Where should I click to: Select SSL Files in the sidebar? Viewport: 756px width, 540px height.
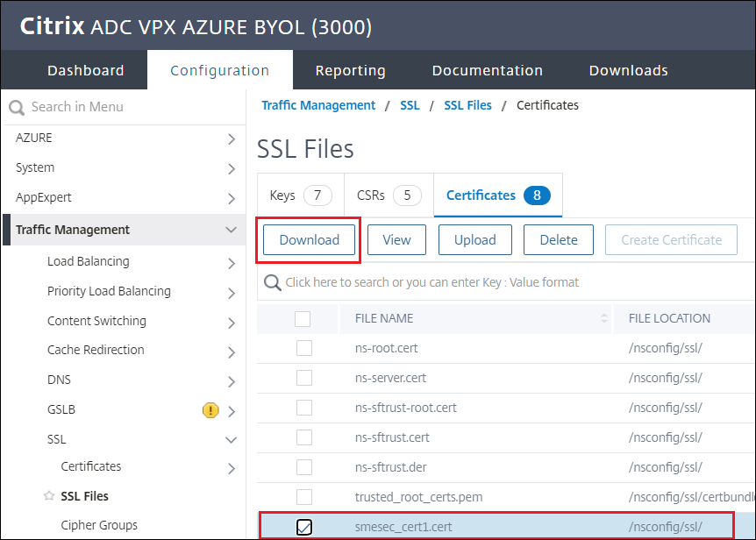pos(84,496)
